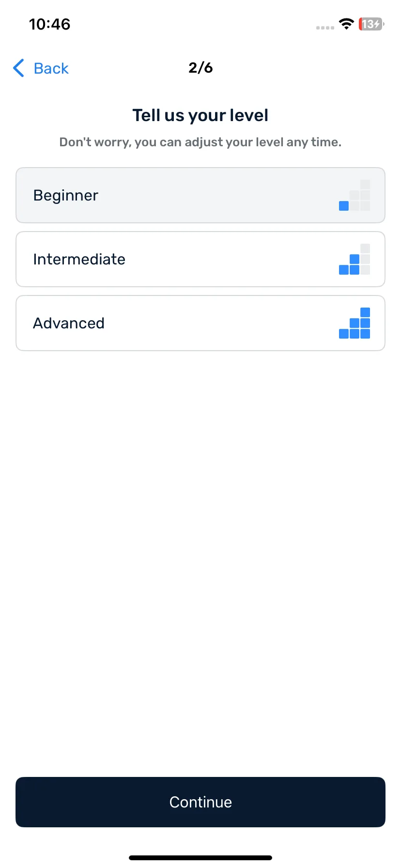Tap the 10:46 clock in status bar
This screenshot has height=868, width=401.
pos(49,24)
